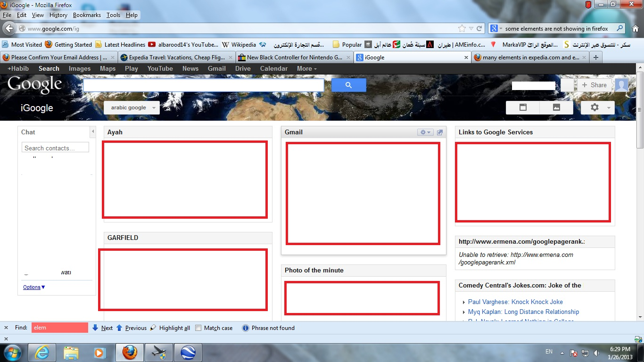Click the volume speaker tray icon
Image resolution: width=644 pixels, height=362 pixels.
[597, 353]
